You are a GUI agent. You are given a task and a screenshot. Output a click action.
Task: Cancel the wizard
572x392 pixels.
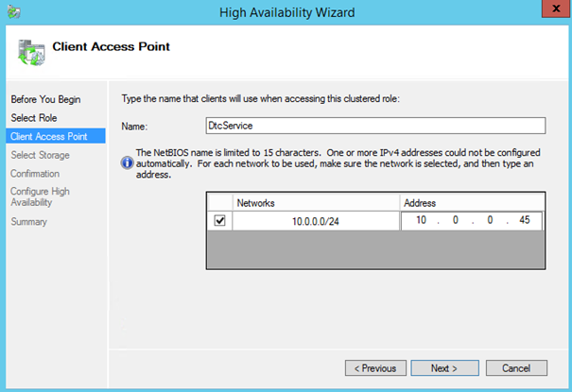[516, 367]
